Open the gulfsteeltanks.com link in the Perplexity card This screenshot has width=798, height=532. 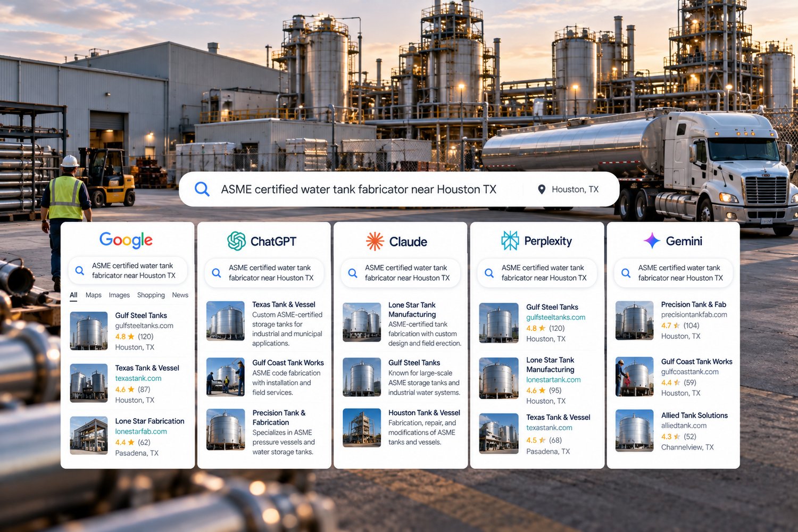tap(555, 317)
